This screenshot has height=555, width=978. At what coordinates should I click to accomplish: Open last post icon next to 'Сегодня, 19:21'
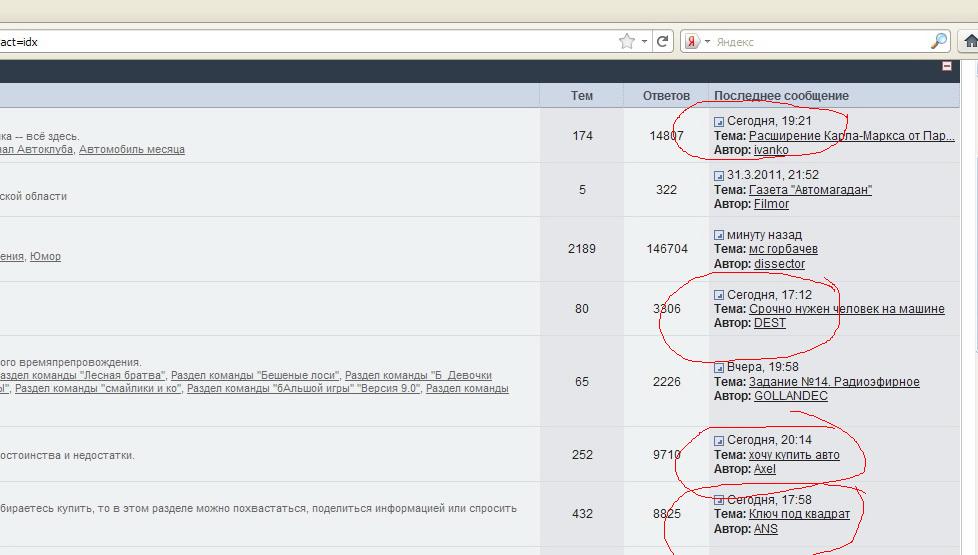click(718, 121)
